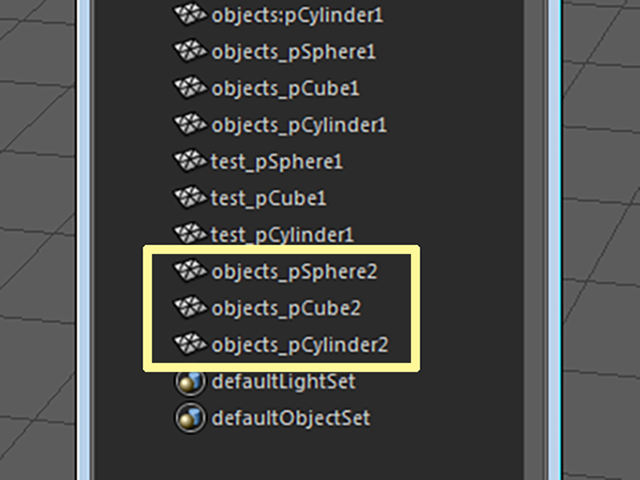Select objects_pSphere2 mesh icon

point(190,271)
